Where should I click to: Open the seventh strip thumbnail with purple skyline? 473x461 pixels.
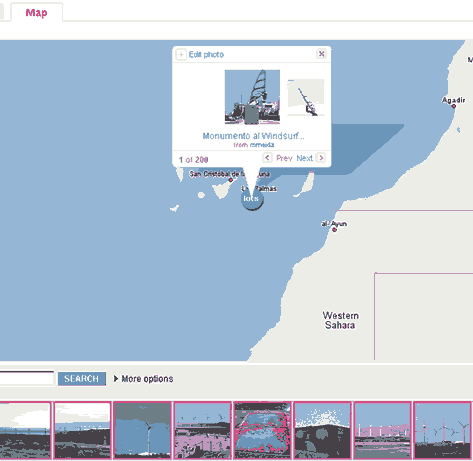click(x=382, y=431)
